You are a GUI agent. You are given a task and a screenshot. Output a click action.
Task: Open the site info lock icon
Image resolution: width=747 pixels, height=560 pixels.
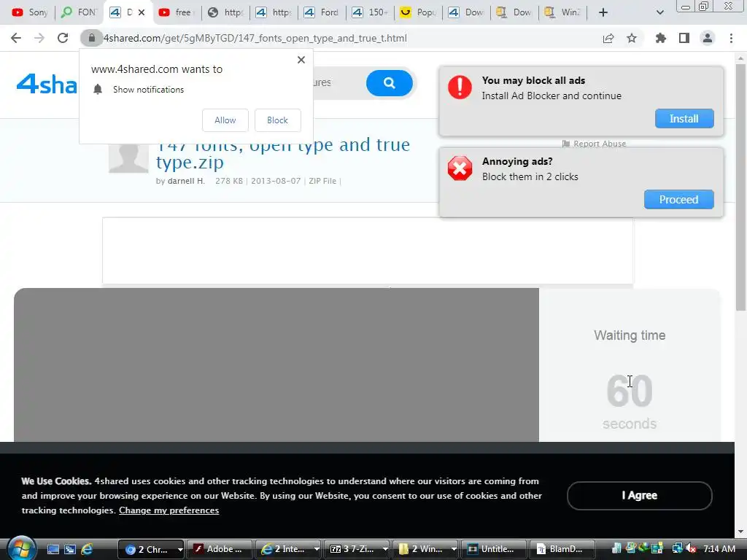point(91,38)
